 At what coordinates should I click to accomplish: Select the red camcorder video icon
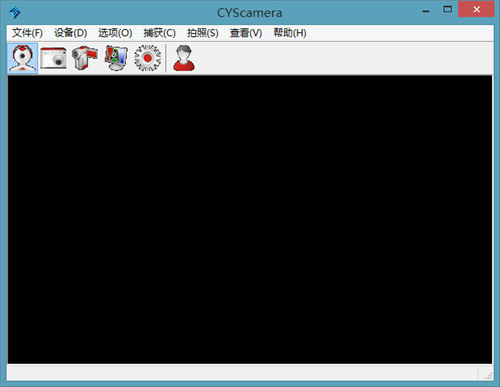coord(84,58)
